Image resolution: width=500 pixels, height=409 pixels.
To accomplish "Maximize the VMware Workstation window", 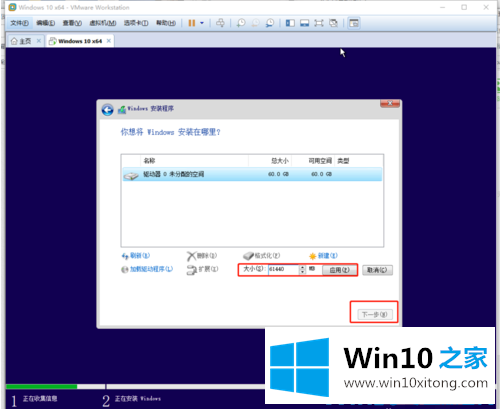I will [464, 7].
